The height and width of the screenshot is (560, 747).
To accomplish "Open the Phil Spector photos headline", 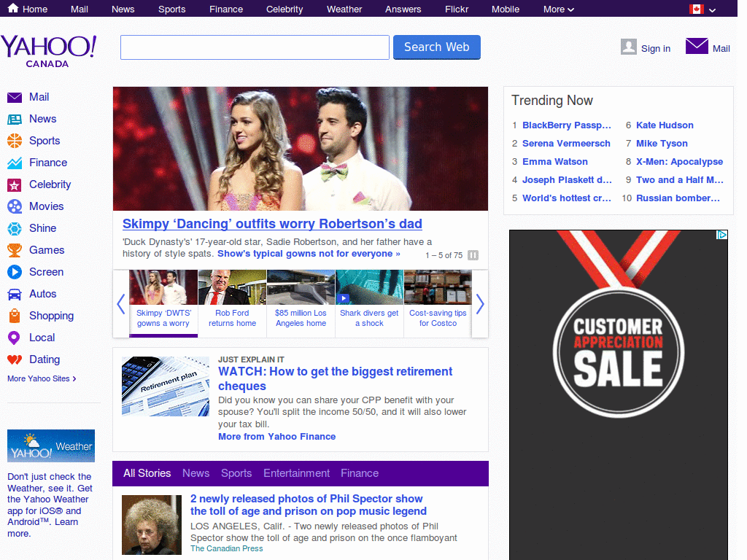I will point(309,505).
